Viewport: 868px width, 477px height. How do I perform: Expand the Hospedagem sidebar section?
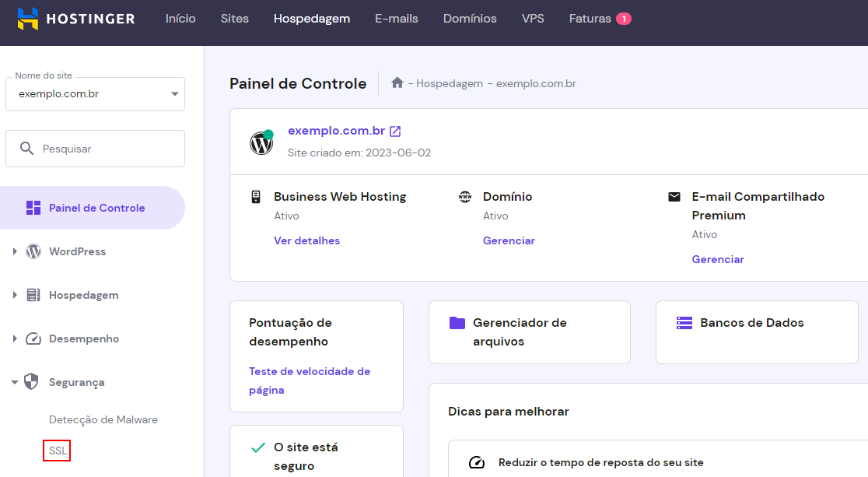13,295
